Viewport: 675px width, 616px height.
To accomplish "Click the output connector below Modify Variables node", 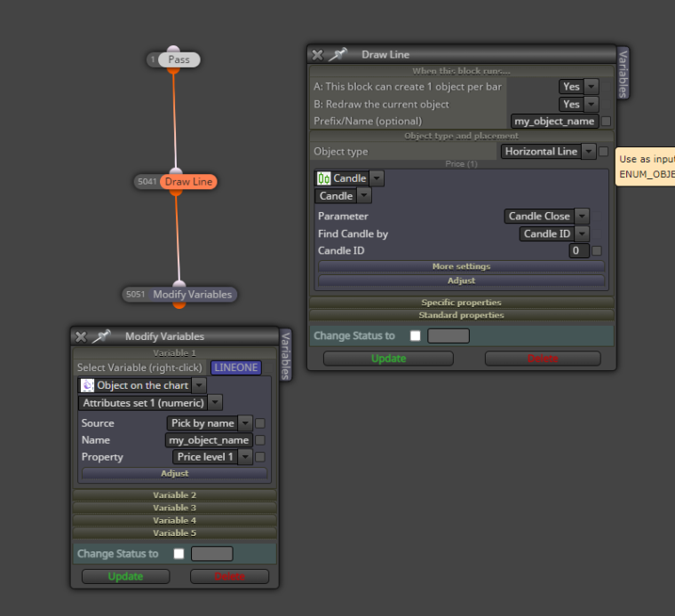I will [179, 305].
